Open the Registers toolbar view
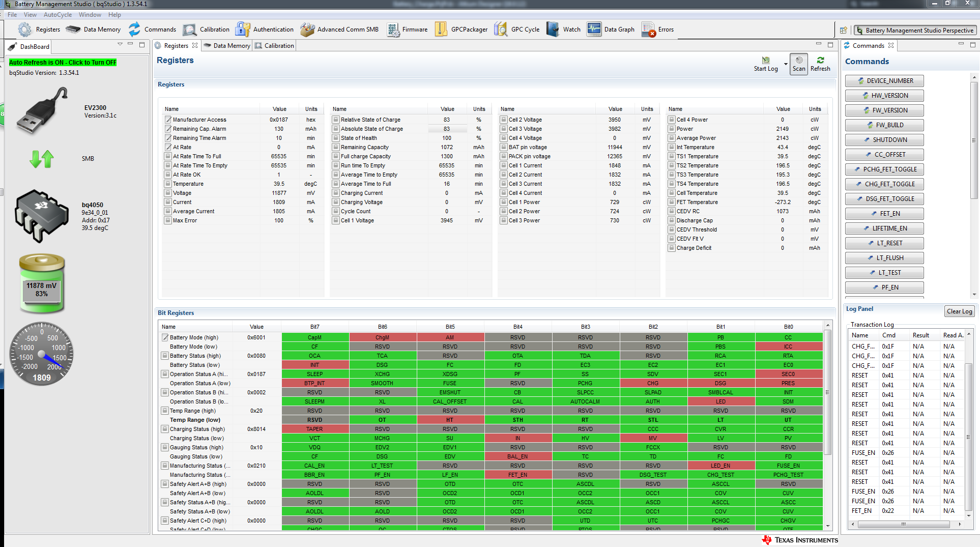The height and width of the screenshot is (547, 980). pyautogui.click(x=39, y=30)
